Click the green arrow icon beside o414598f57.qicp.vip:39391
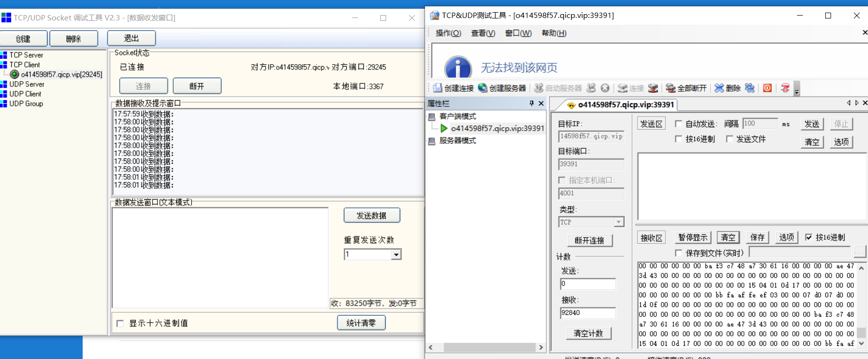 443,128
